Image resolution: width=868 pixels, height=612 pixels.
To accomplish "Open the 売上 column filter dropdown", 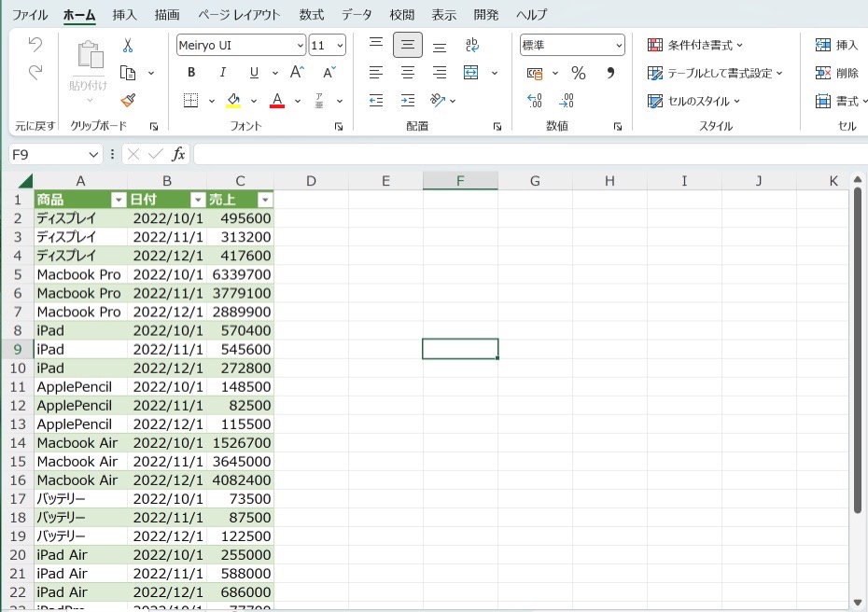I will point(266,200).
